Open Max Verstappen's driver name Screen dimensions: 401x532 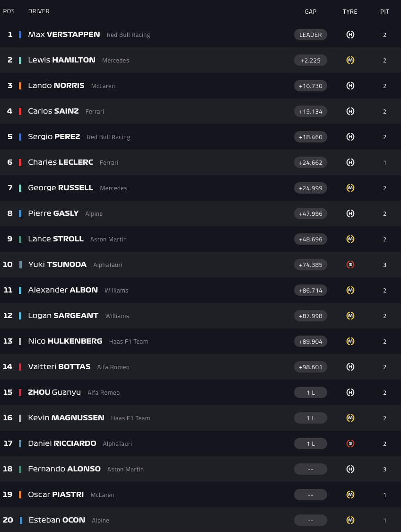pos(64,35)
